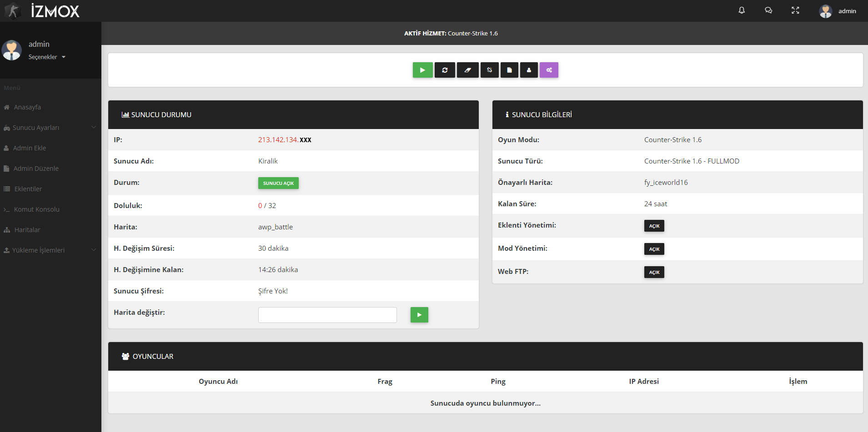Click the eraser icon in the toolbar
868x432 pixels.
(467, 70)
